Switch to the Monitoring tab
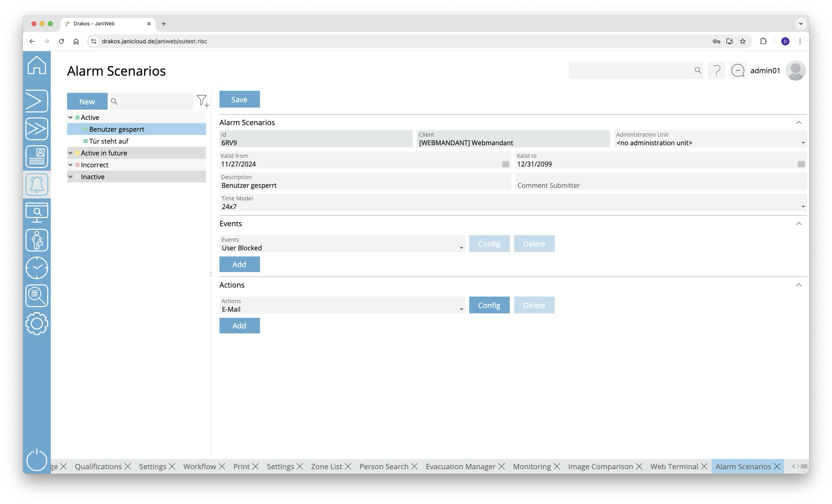Image resolution: width=832 pixels, height=504 pixels. pos(531,466)
